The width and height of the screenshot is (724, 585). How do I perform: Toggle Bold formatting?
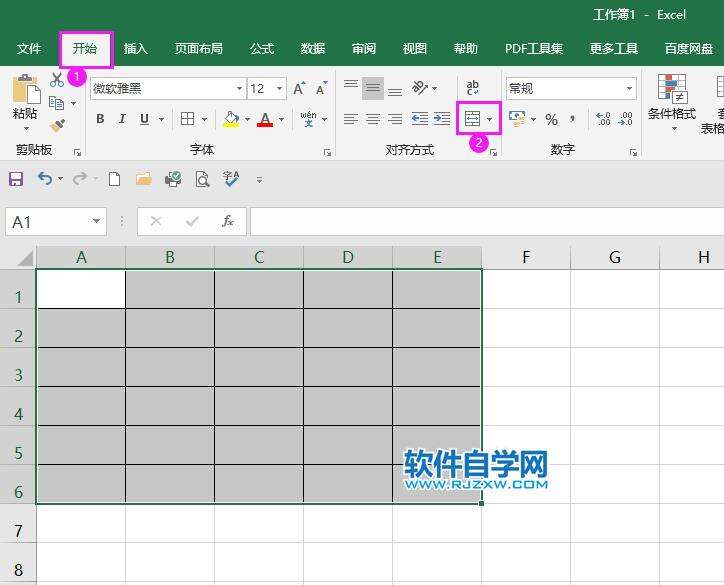coord(100,119)
